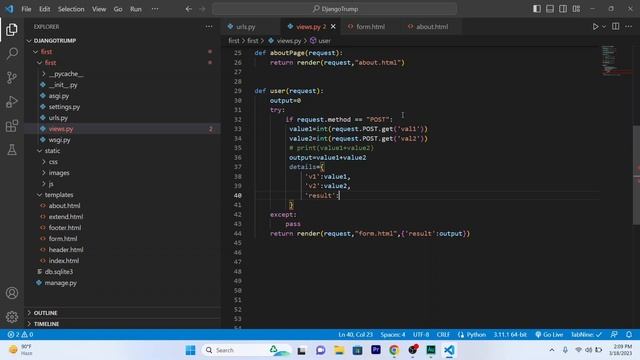This screenshot has height=360, width=640.
Task: Toggle the bottom Panel layout icon
Action: 550,9
